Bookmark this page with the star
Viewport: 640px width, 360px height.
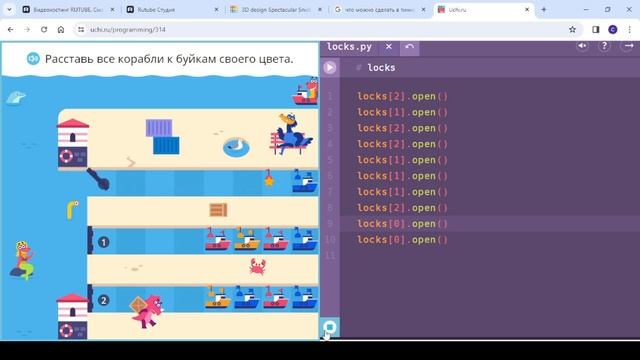tap(572, 29)
